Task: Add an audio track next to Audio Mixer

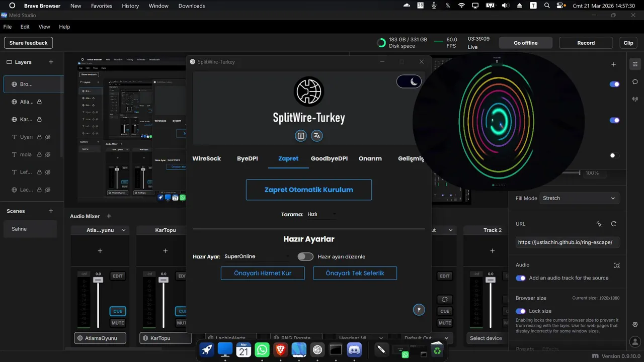Action: coord(109,216)
